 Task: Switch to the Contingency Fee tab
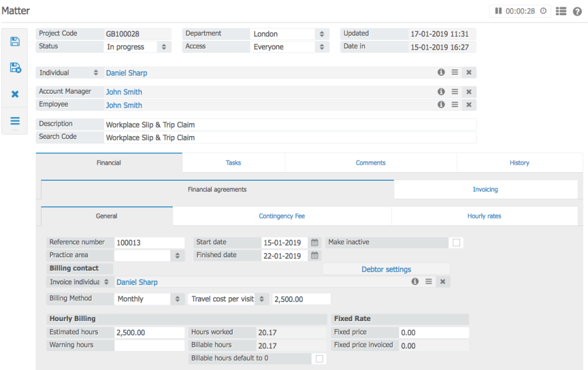pos(281,216)
